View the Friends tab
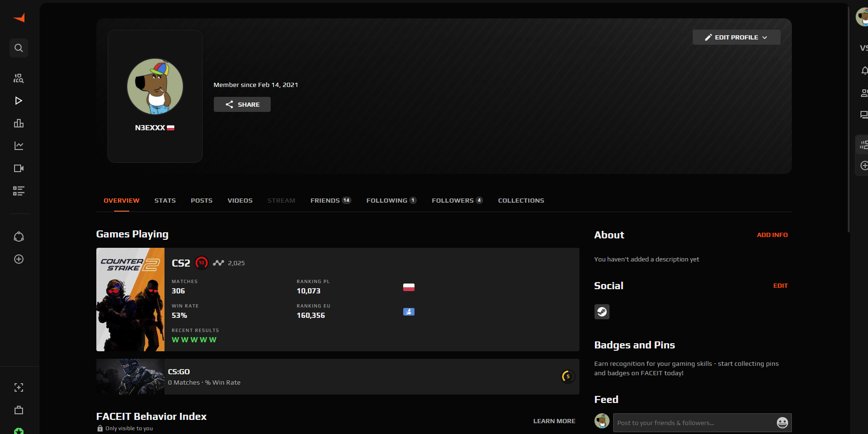This screenshot has width=868, height=434. click(331, 200)
